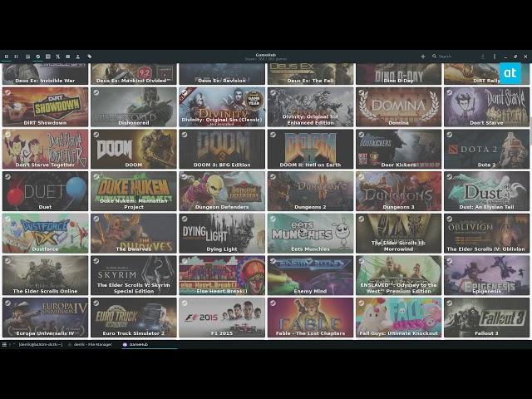This screenshot has height=399, width=532.
Task: Select the F1 2015 card
Action: coord(222,318)
